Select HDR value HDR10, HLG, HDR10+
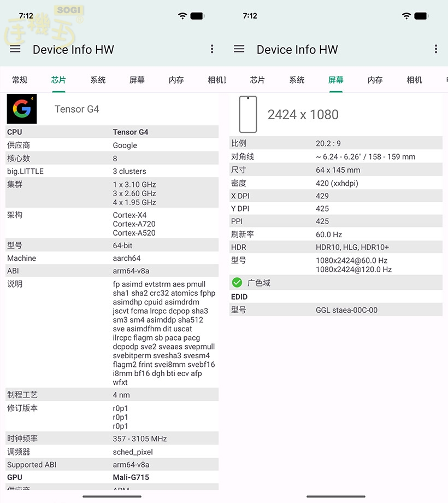 pos(352,247)
